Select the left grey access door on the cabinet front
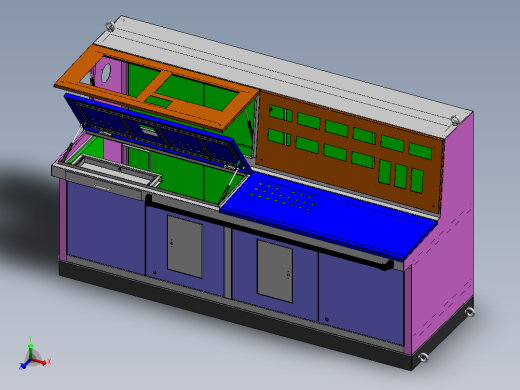This screenshot has width=520, height=390. click(x=185, y=246)
